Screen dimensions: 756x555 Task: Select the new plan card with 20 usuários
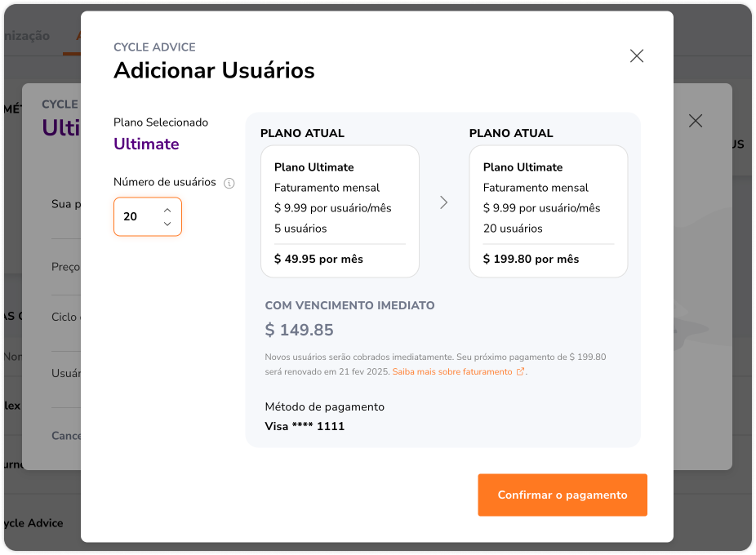pos(548,211)
